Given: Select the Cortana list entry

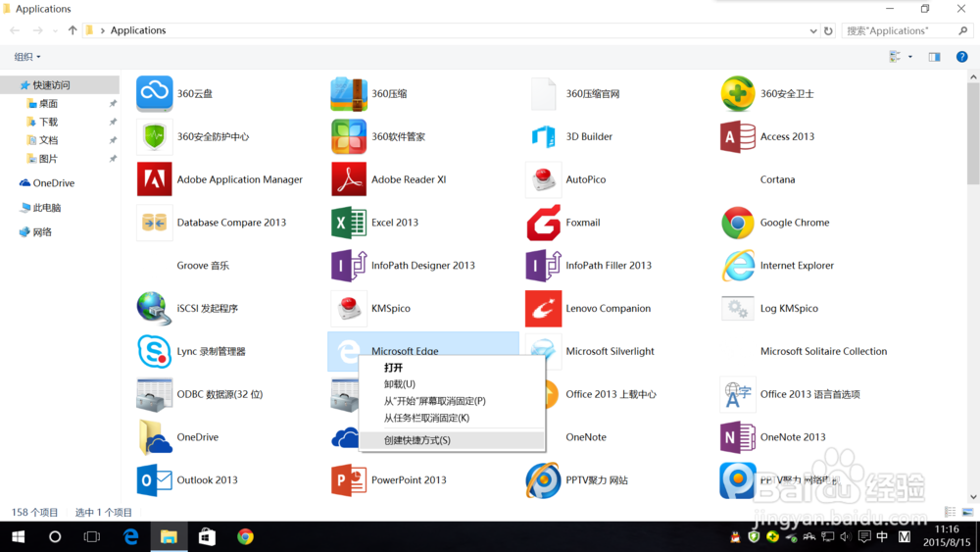Looking at the screenshot, I should tap(777, 179).
